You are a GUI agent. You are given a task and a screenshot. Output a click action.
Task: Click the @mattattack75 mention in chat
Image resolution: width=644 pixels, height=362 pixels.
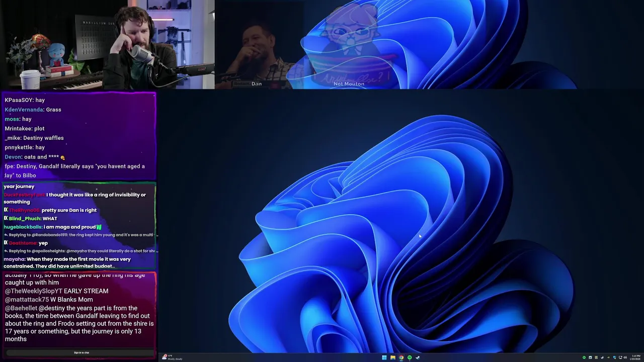pos(27,300)
